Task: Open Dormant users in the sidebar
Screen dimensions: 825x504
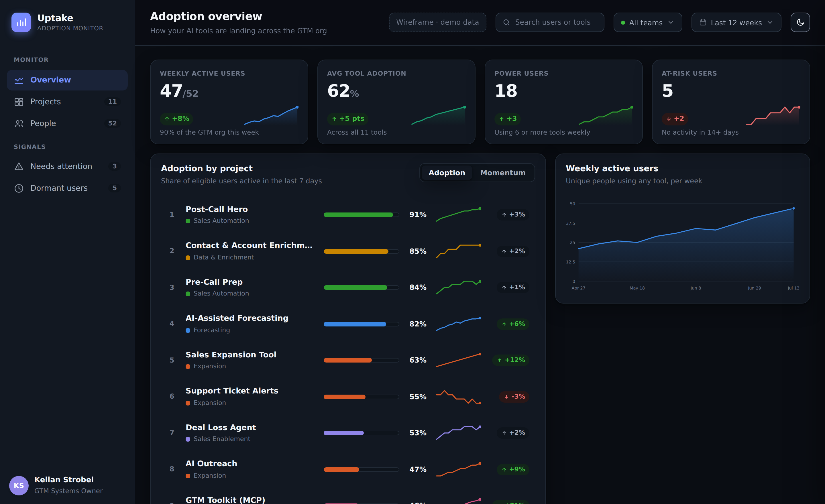Action: pyautogui.click(x=67, y=188)
